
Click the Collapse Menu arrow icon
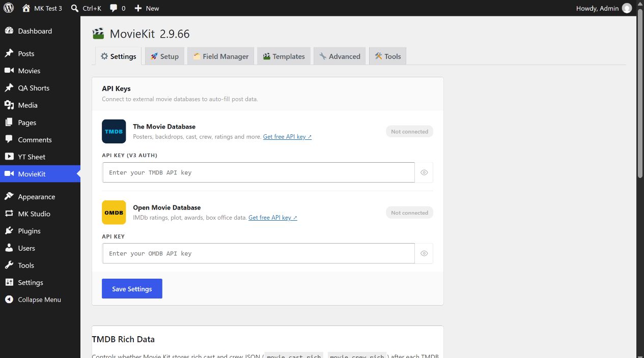(9, 300)
